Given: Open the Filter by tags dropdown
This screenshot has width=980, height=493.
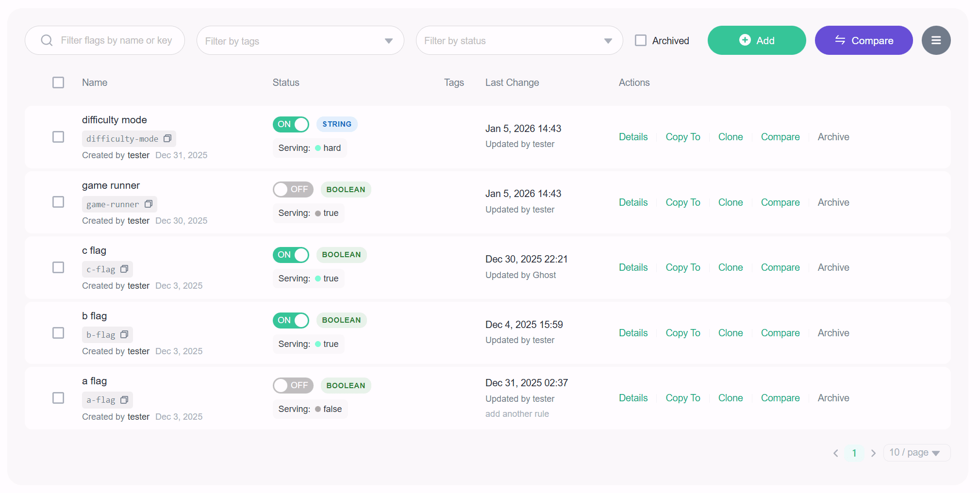Looking at the screenshot, I should (x=300, y=41).
